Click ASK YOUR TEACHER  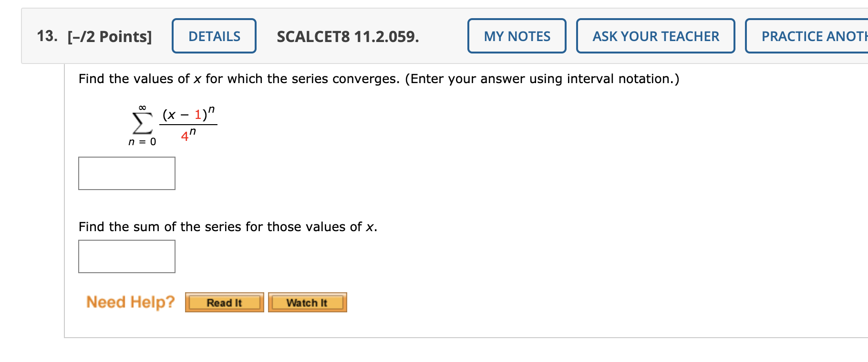coord(655,36)
